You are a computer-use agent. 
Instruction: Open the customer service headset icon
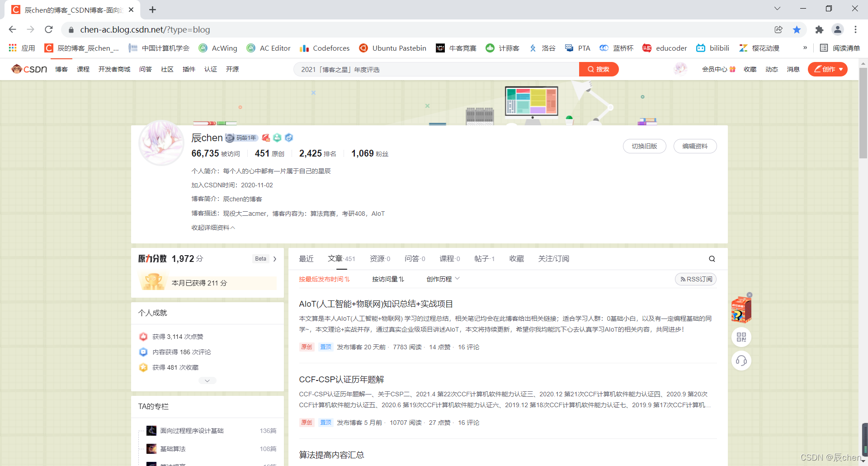pos(741,361)
